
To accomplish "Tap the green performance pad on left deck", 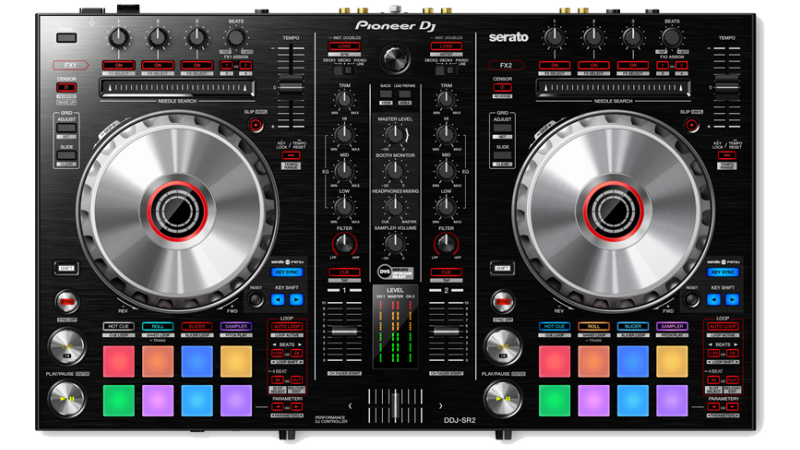I will (118, 399).
